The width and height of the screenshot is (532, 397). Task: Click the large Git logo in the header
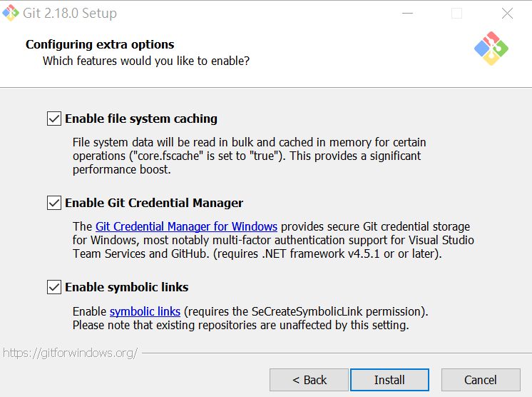tap(491, 49)
